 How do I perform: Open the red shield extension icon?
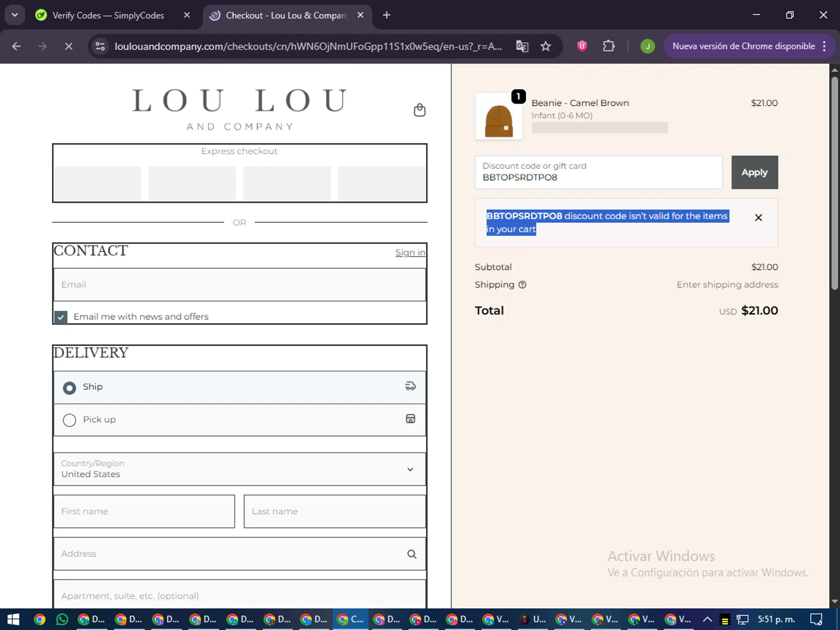tap(582, 46)
